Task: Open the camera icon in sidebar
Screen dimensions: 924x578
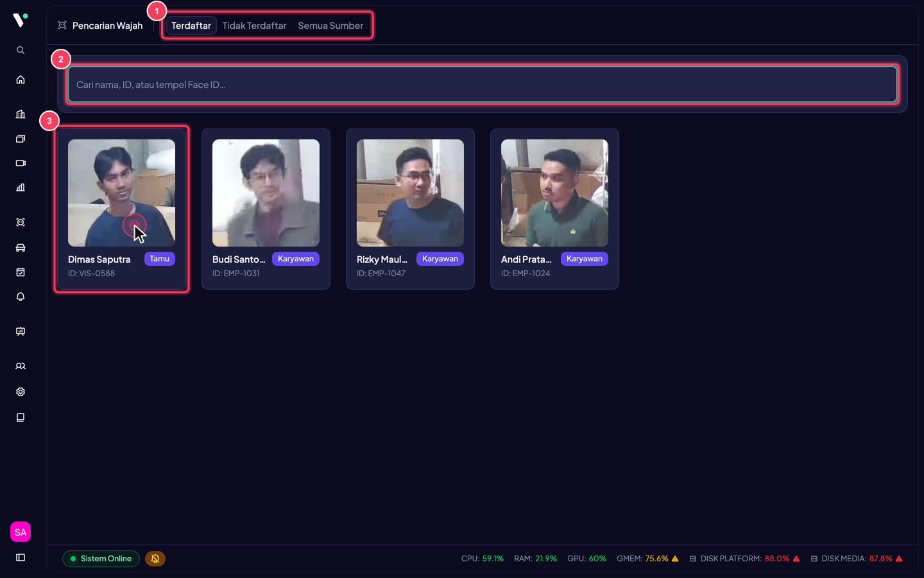Action: [21, 163]
